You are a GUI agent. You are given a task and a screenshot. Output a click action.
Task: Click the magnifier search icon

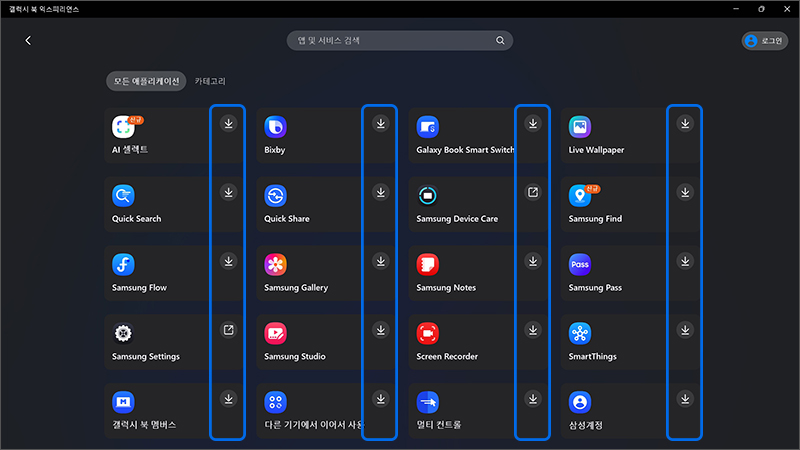coord(500,41)
